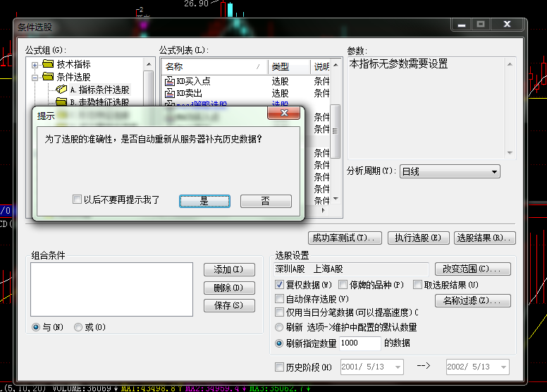
Task: Enable 自动保存选股(V) checkbox
Action: 279,299
